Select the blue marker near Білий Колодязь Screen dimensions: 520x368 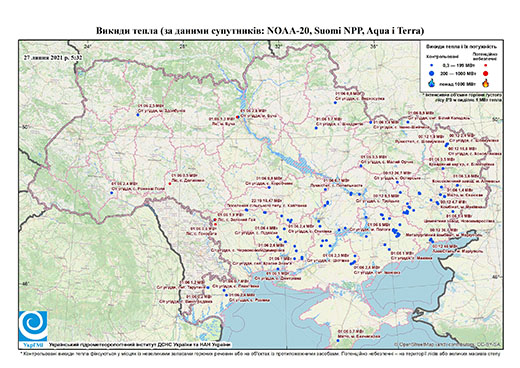(x=408, y=122)
